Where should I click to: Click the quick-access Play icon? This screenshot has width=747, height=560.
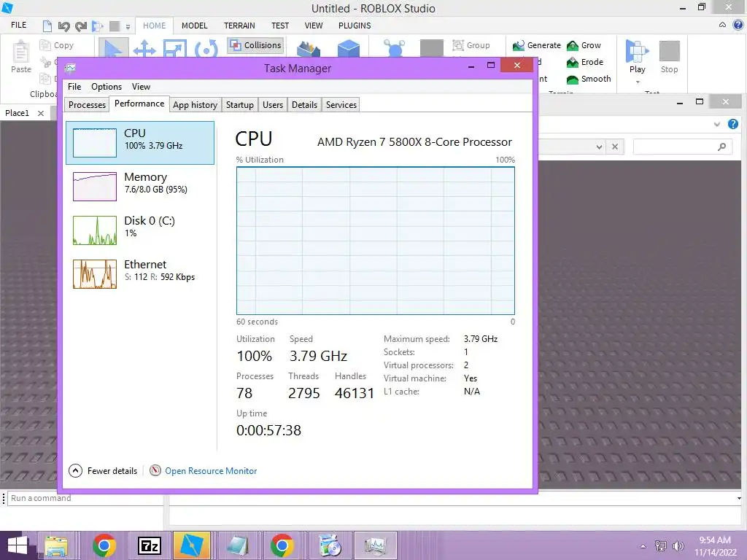98,26
